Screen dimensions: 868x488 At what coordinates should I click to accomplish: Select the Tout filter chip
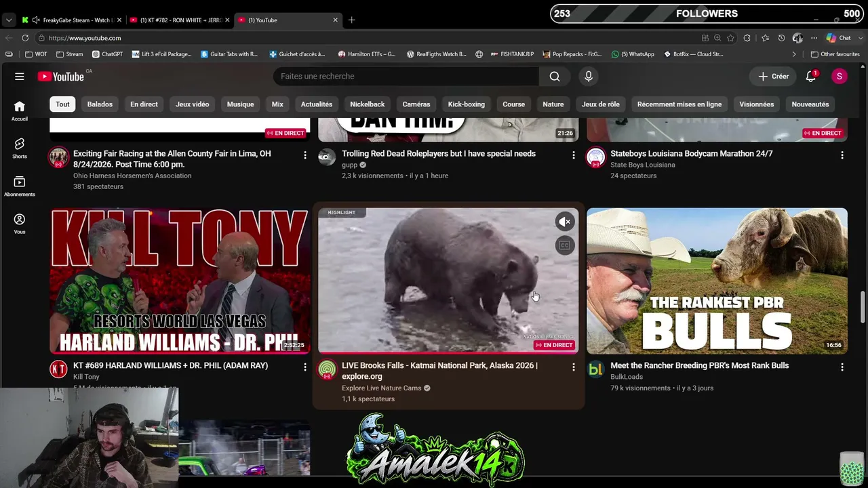(62, 104)
